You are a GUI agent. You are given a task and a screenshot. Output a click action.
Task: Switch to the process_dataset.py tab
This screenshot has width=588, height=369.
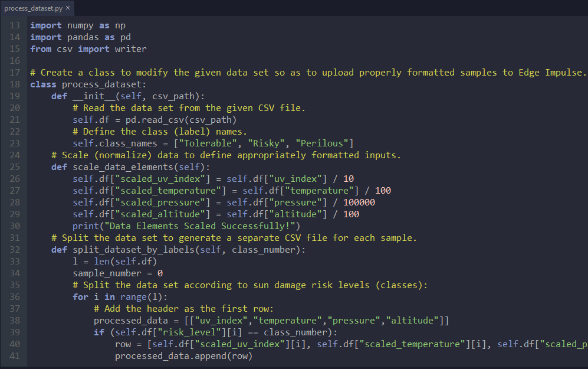pos(32,8)
